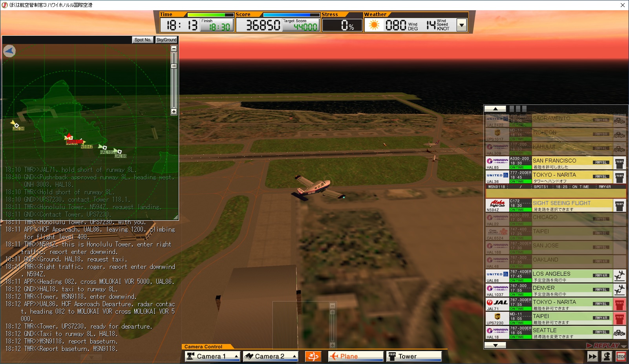Click the radar zoom-in plus button
This screenshot has height=364, width=629.
pyautogui.click(x=174, y=112)
